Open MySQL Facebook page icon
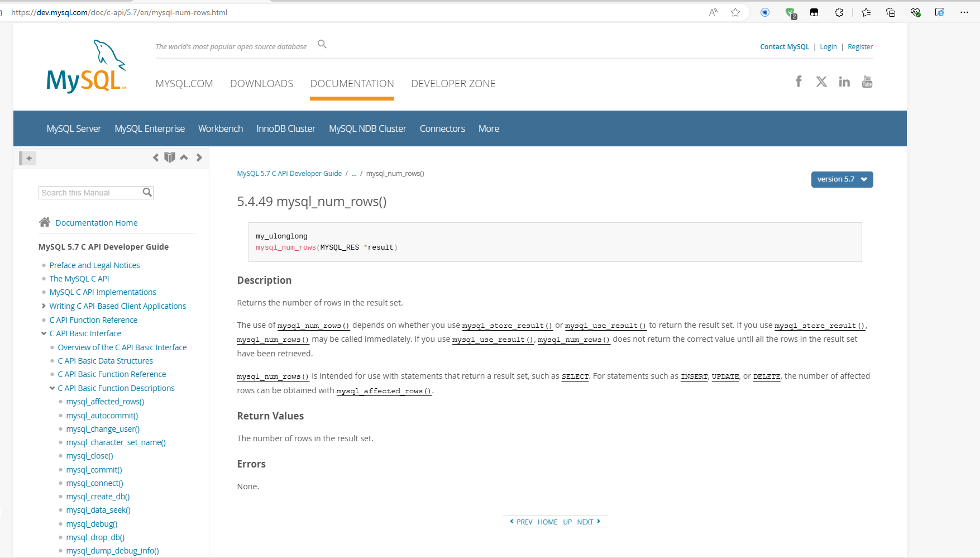This screenshot has width=980, height=558. point(799,82)
